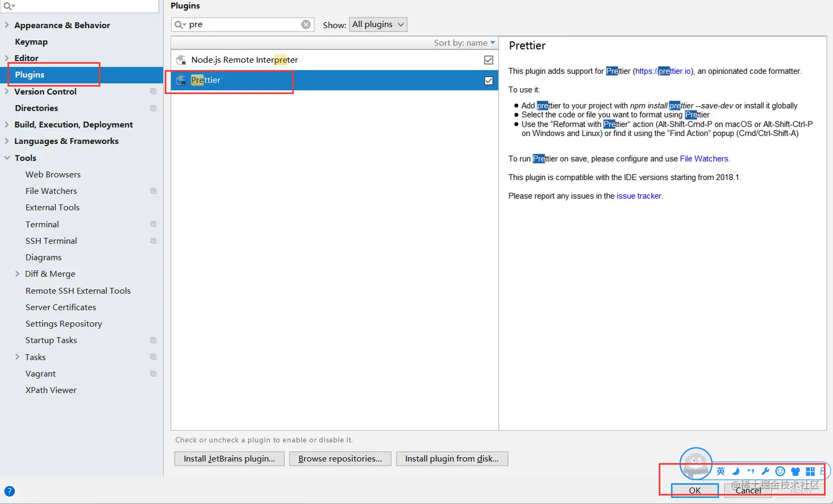
Task: Expand Version Control section
Action: [7, 91]
